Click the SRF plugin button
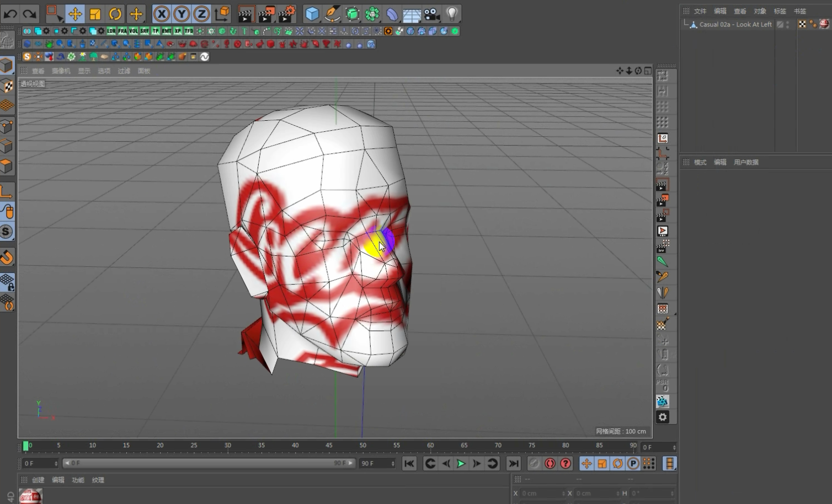 [x=145, y=31]
